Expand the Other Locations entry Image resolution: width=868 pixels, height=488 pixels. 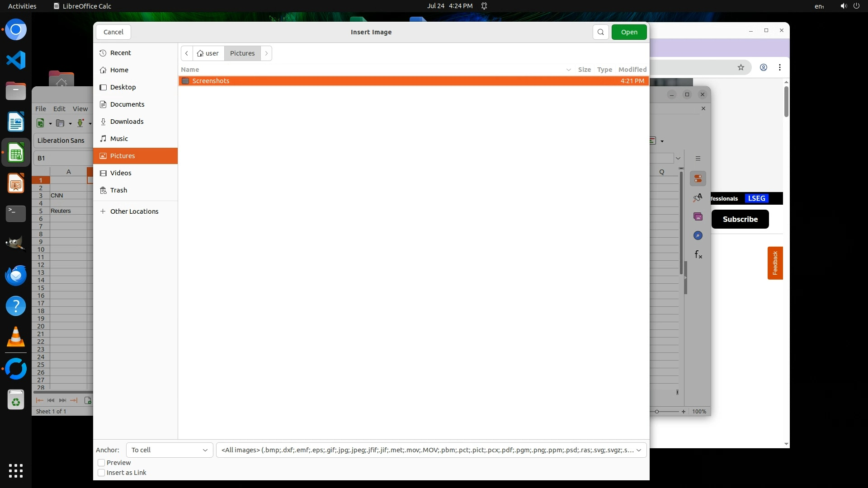tap(134, 211)
